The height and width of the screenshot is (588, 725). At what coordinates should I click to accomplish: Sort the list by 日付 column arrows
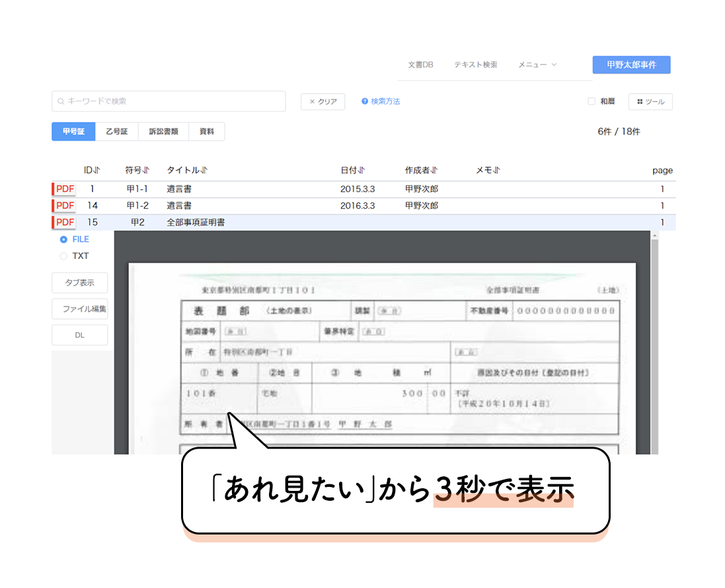pyautogui.click(x=361, y=170)
